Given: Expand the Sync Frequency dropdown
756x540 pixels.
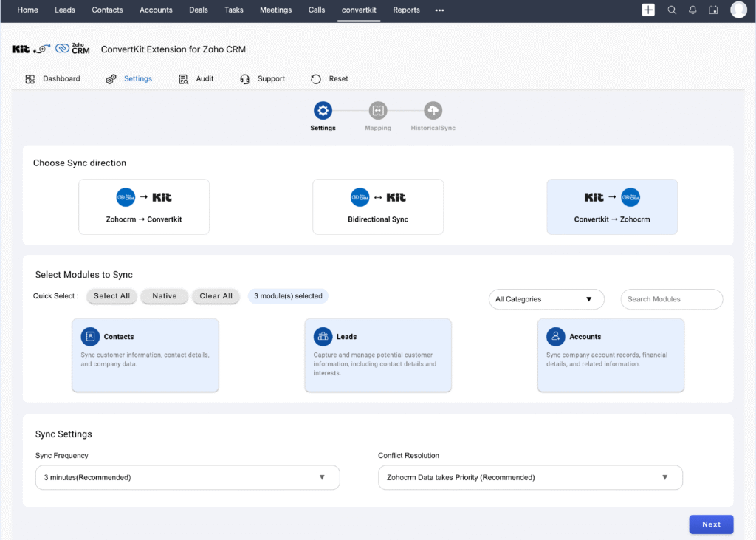Looking at the screenshot, I should [x=187, y=478].
